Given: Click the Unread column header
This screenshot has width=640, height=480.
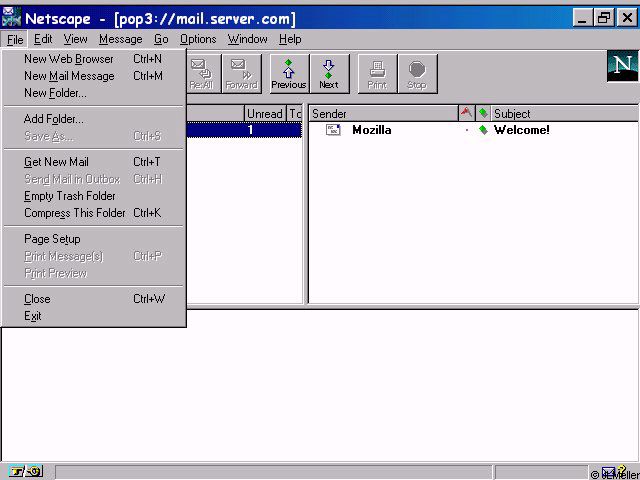Looking at the screenshot, I should [x=265, y=113].
